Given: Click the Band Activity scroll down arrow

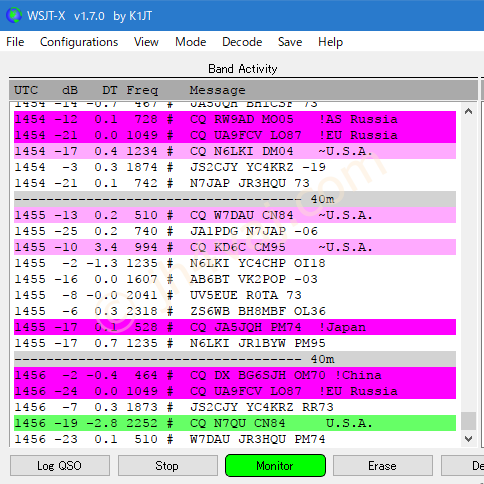Looking at the screenshot, I should (x=468, y=439).
